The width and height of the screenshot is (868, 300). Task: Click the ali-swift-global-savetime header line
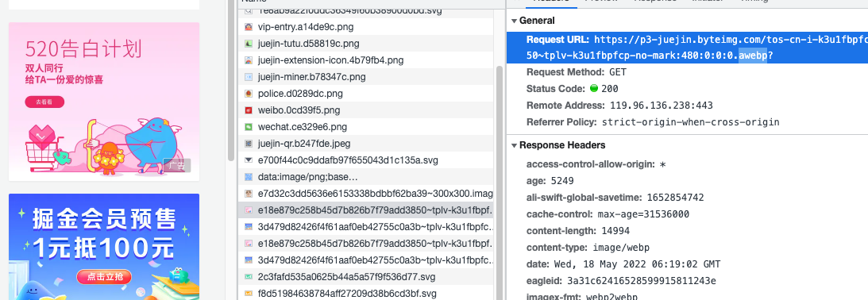[615, 198]
